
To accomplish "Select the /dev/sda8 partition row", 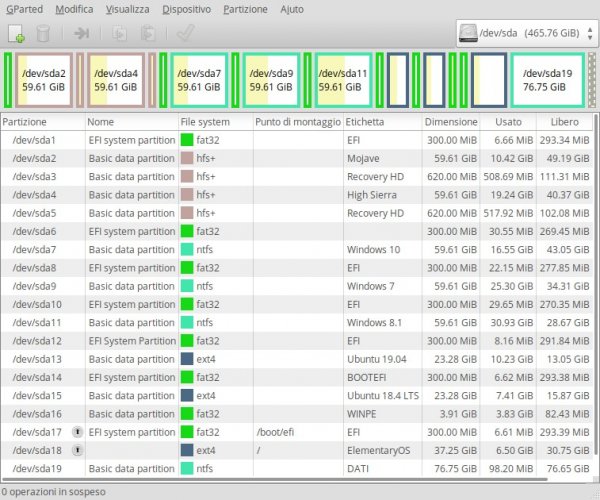I will coord(297,268).
